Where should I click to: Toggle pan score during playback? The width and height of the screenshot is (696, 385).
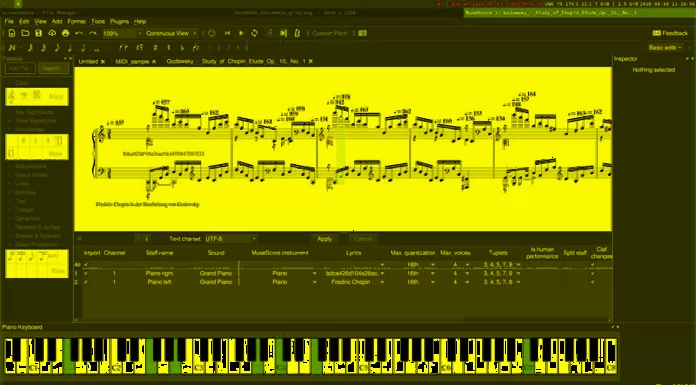tap(284, 33)
